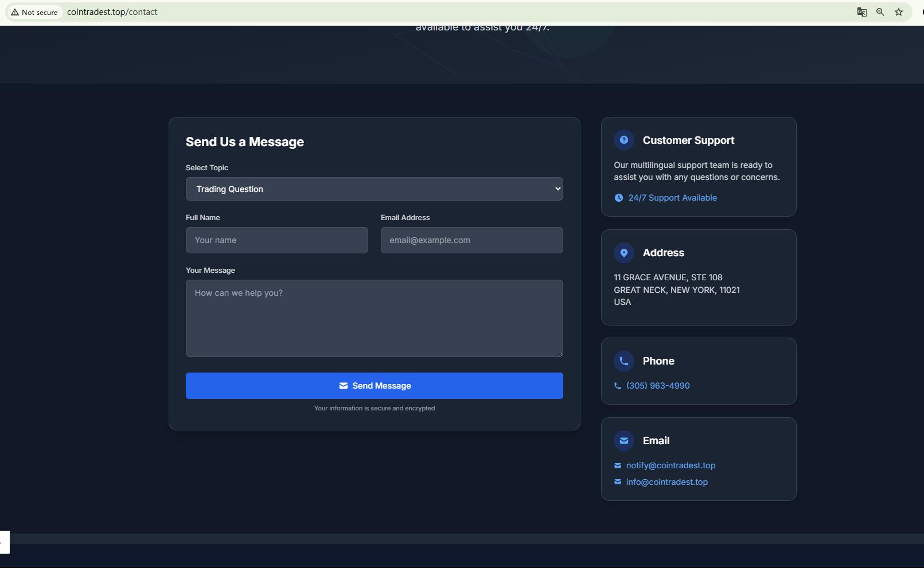Image resolution: width=924 pixels, height=568 pixels.
Task: Bookmark this page with the star icon
Action: (x=899, y=12)
